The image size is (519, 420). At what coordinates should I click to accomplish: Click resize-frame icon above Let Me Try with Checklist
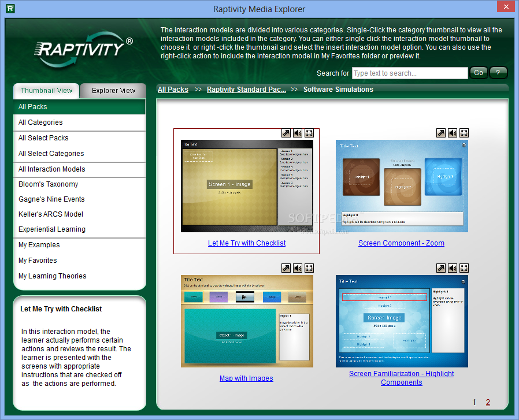tap(309, 133)
